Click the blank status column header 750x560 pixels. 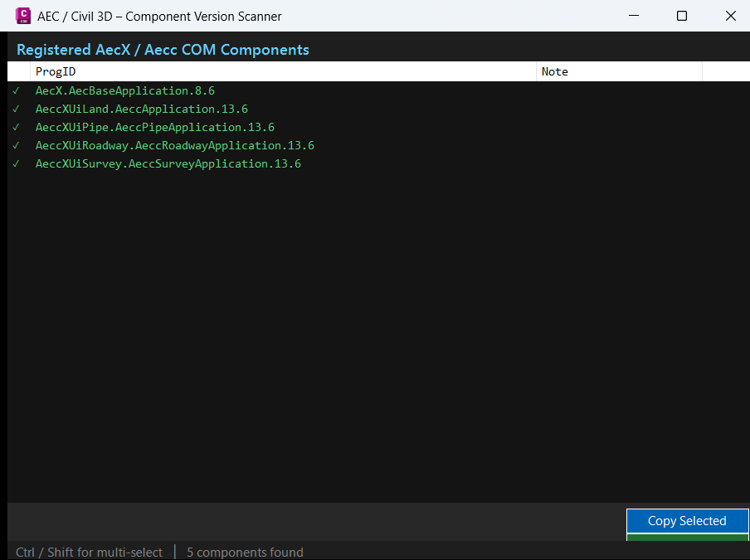(x=18, y=71)
